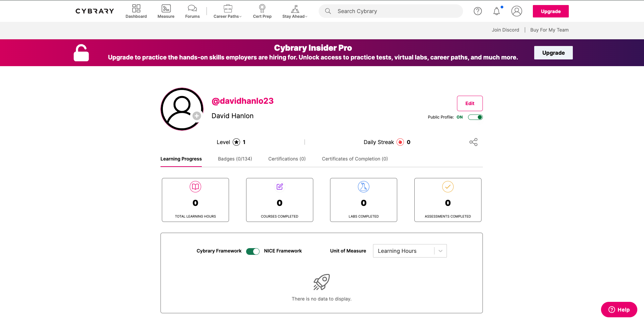This screenshot has width=644, height=322.
Task: Share the profile via share icon
Action: [x=473, y=142]
